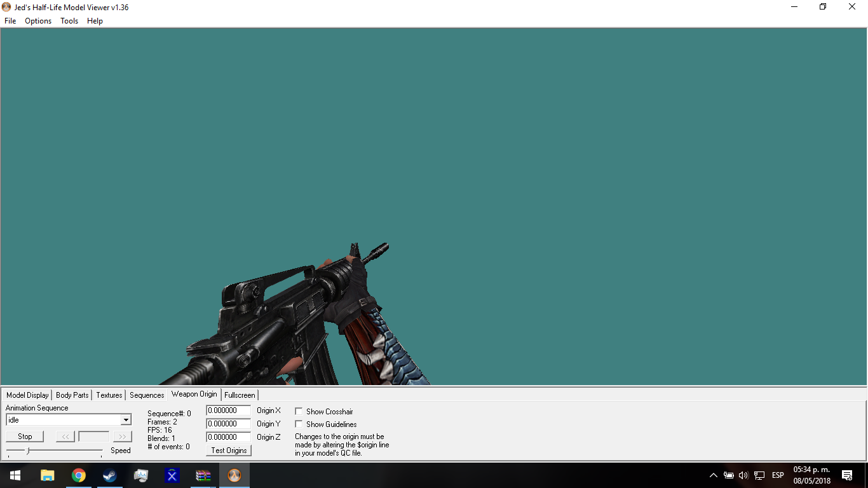Enable Show Crosshair checkbox
Screen dimensions: 868x488
pos(299,412)
